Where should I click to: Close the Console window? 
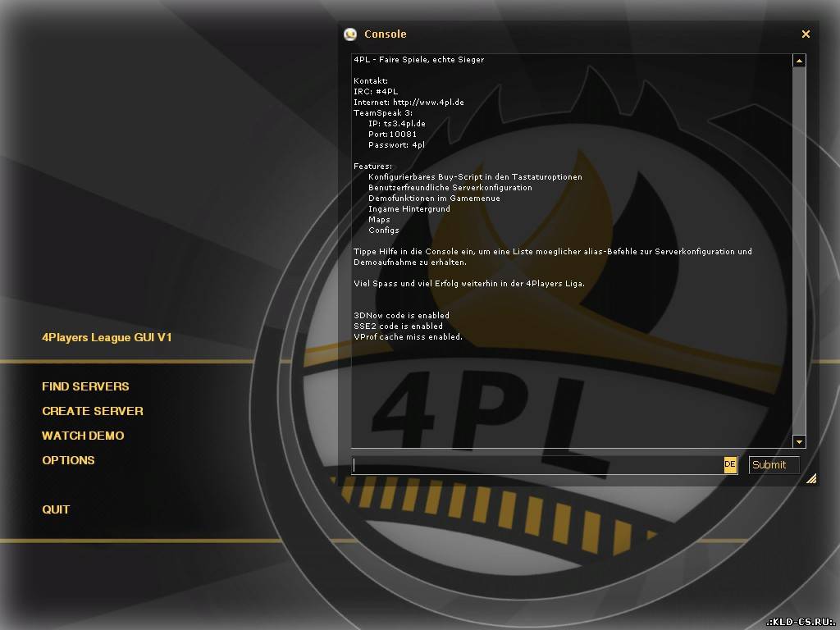[806, 34]
